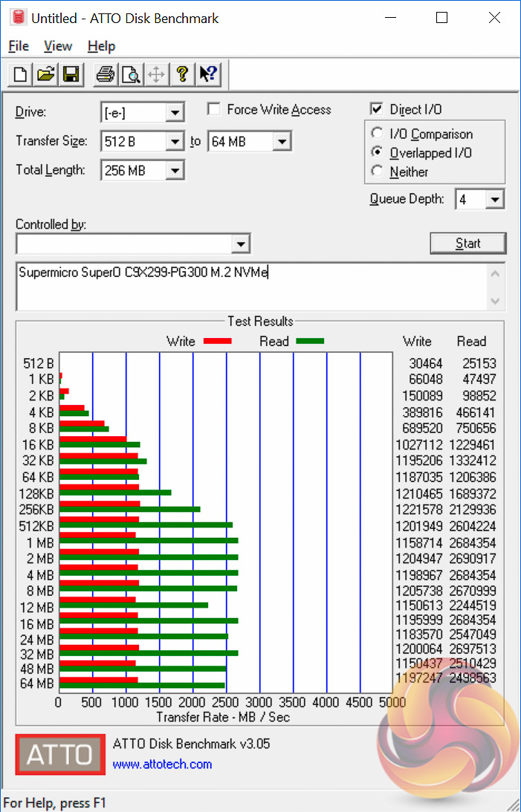The height and width of the screenshot is (812, 521).
Task: Click description box scroll down arrow
Action: pyautogui.click(x=495, y=301)
